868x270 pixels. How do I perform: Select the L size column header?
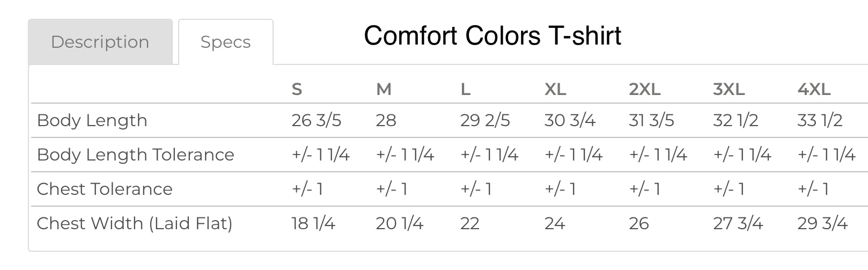466,89
